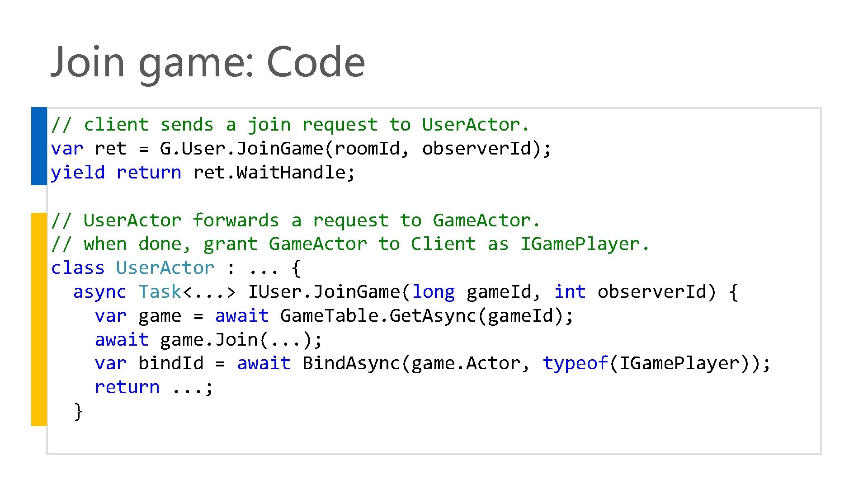The height and width of the screenshot is (488, 868).
Task: Click the 'await game.Join(...)' line
Action: click(x=208, y=340)
